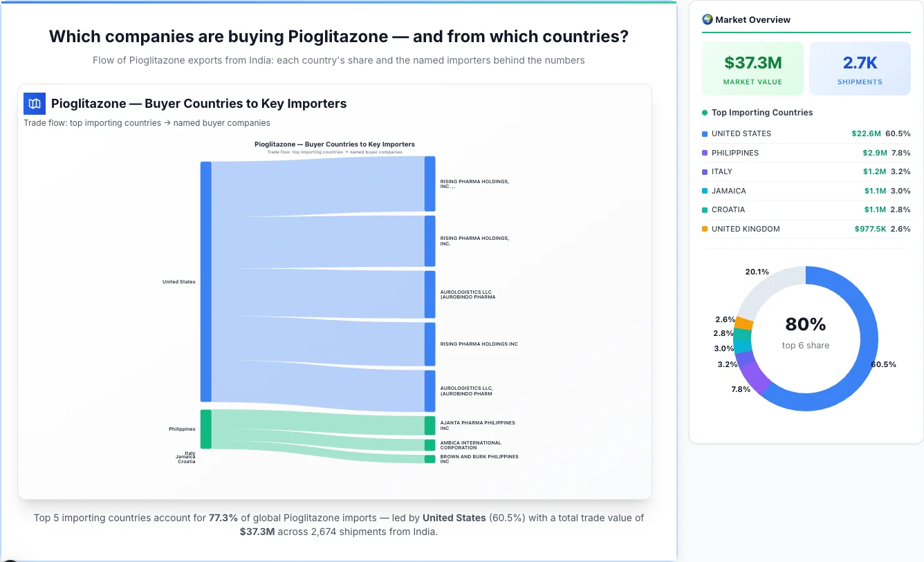This screenshot has width=924, height=562.
Task: Click the 80% top 6 share donut center
Action: pyautogui.click(x=805, y=335)
